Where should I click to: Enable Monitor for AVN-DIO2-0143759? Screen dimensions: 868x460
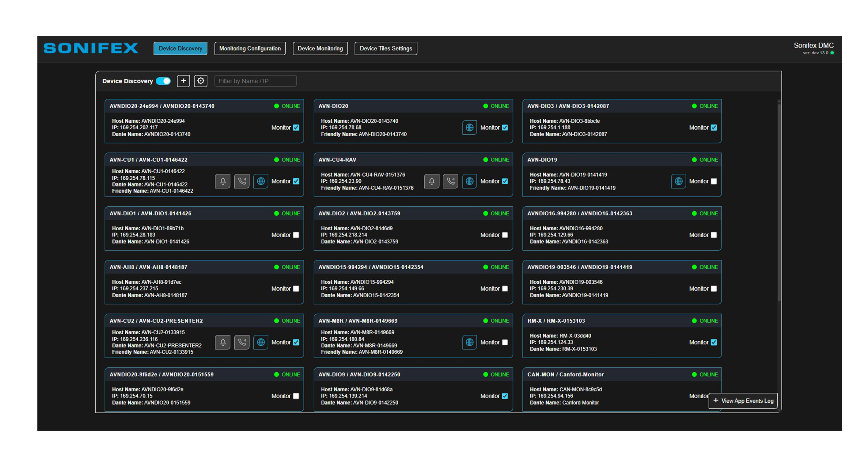[505, 235]
